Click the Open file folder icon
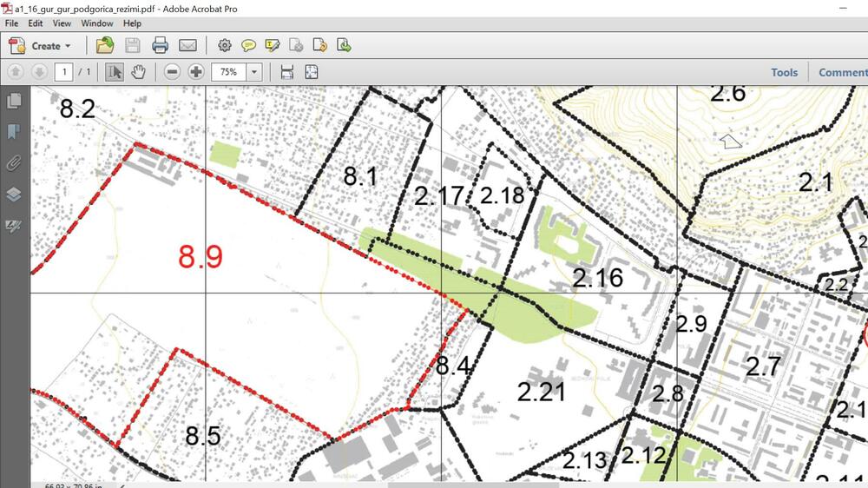Image resolution: width=868 pixels, height=488 pixels. [105, 45]
